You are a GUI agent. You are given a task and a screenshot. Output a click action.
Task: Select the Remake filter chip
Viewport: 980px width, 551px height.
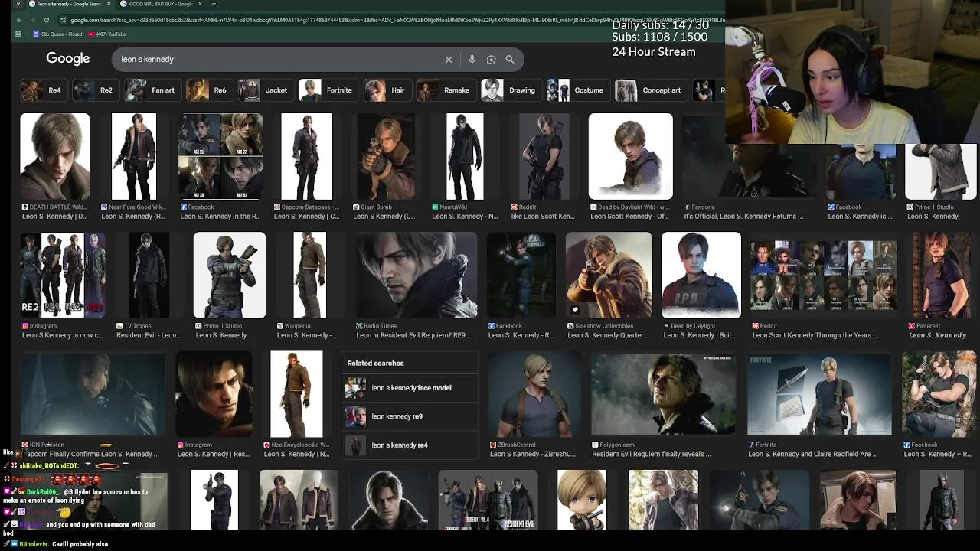445,90
